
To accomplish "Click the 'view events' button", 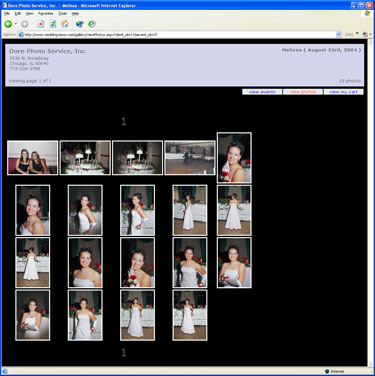I will point(262,92).
